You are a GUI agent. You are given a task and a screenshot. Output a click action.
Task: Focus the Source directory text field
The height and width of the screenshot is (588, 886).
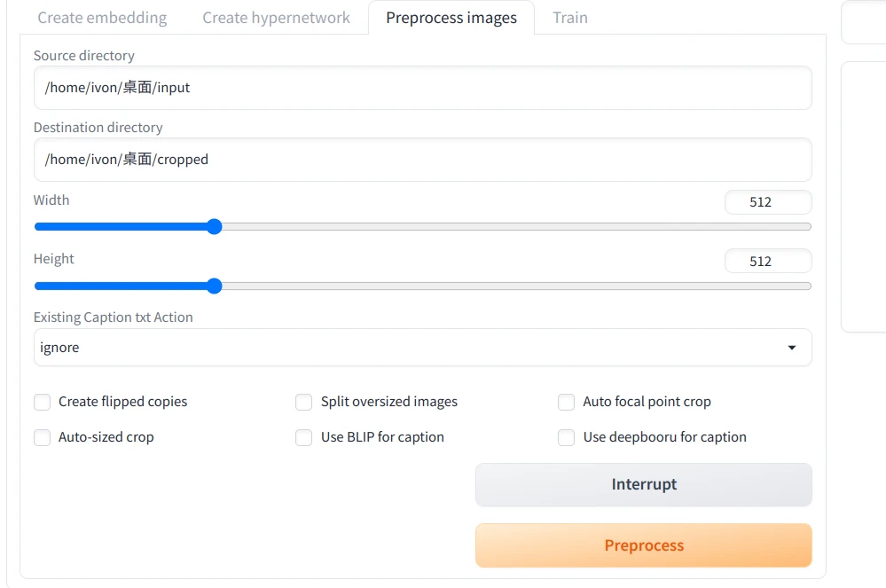[422, 88]
